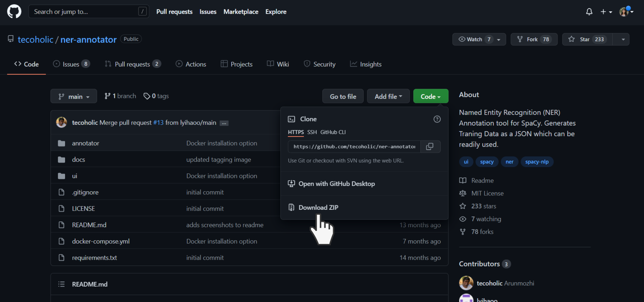Click the ui folder icon
The image size is (644, 302).
coord(61,176)
